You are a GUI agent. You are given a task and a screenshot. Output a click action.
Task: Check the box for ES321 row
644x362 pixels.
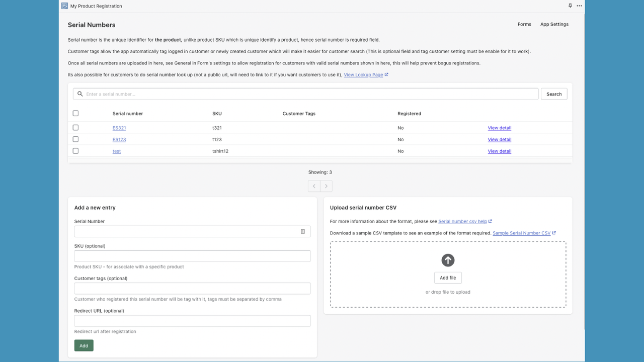75,128
